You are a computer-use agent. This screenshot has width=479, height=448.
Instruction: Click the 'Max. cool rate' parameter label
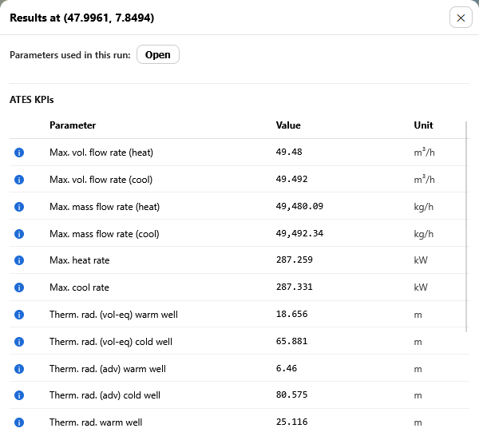pyautogui.click(x=79, y=287)
